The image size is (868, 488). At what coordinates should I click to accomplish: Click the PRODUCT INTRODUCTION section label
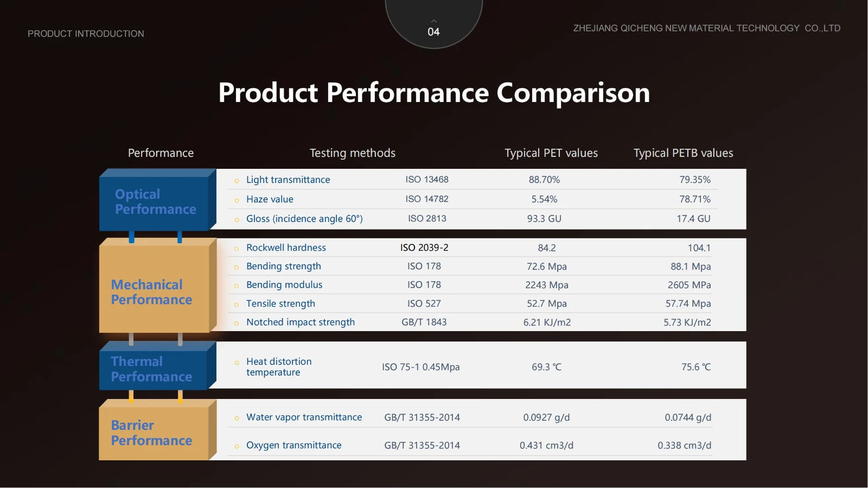point(86,34)
